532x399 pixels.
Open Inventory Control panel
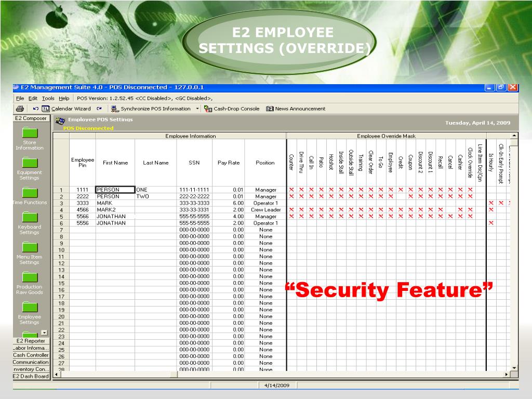coord(31,369)
